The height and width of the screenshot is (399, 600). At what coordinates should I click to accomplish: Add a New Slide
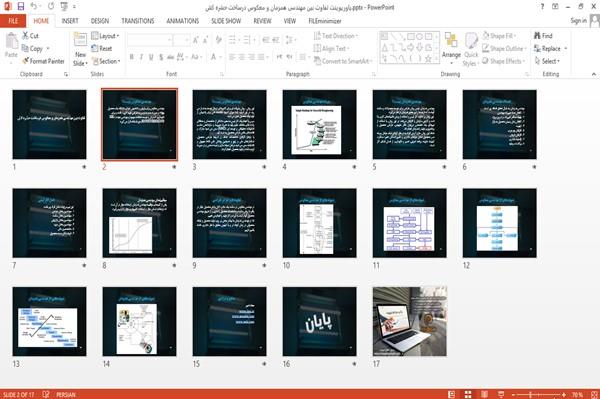(x=80, y=49)
